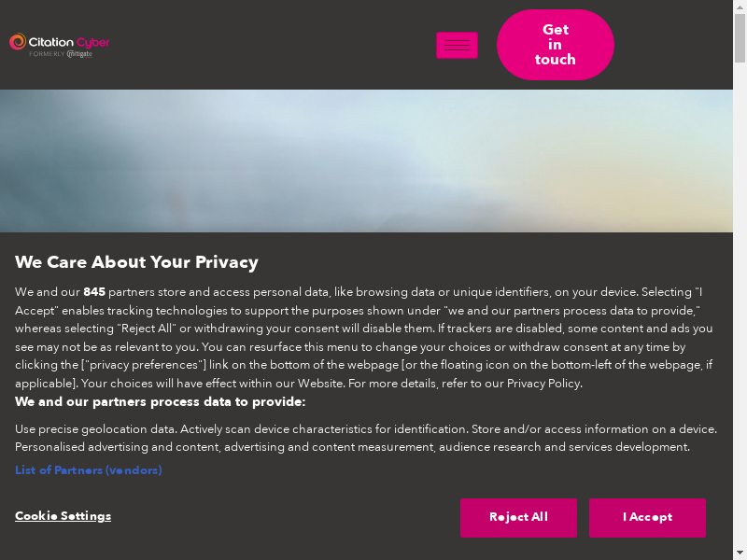Click the scrollbar up arrow
The height and width of the screenshot is (560, 747).
[740, 6]
